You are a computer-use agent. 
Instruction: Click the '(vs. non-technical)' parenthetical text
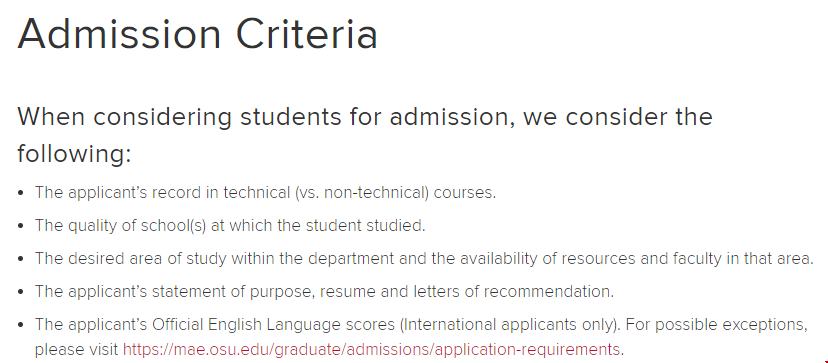pos(362,193)
